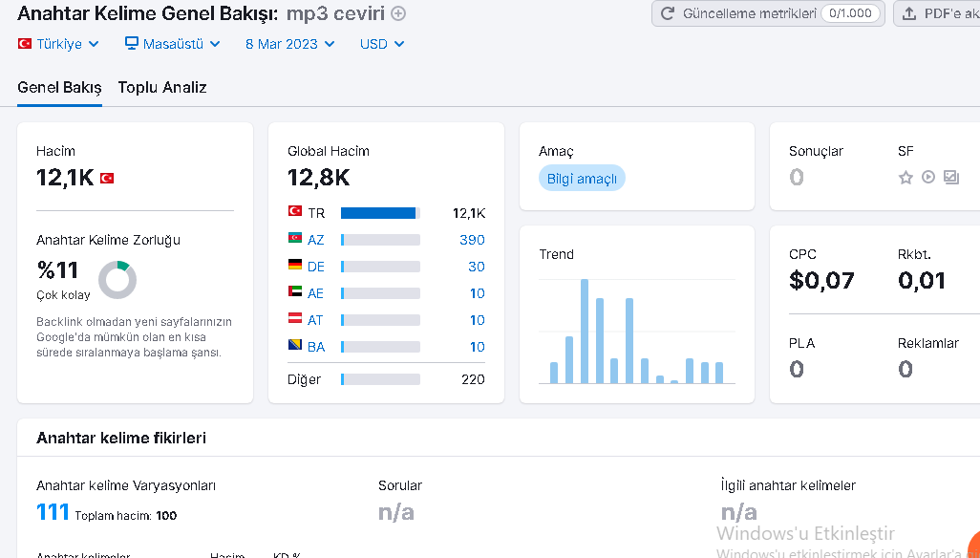Click the 30 volume value for DE
Screen dimensions: 980x558
(x=477, y=267)
